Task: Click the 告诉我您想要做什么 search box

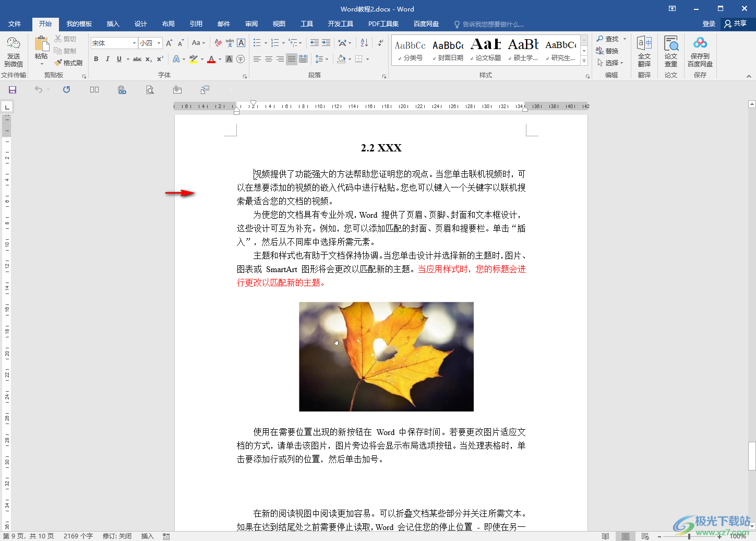Action: pyautogui.click(x=489, y=24)
